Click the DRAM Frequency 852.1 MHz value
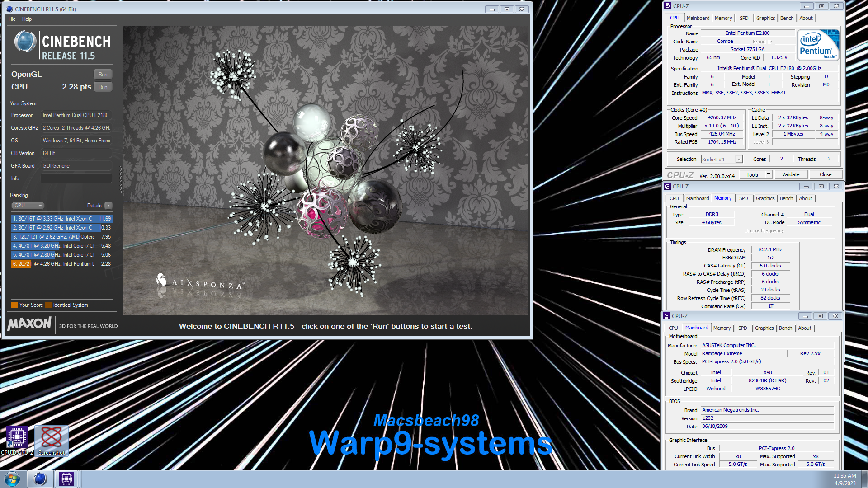The width and height of the screenshot is (868, 488). coord(770,250)
